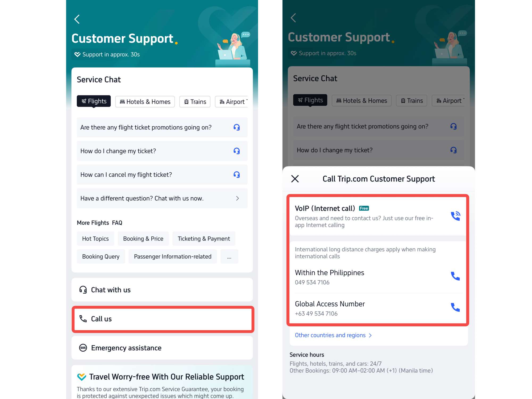The image size is (532, 399).
Task: Dial the Within the Philippines phone number
Action: (x=455, y=276)
